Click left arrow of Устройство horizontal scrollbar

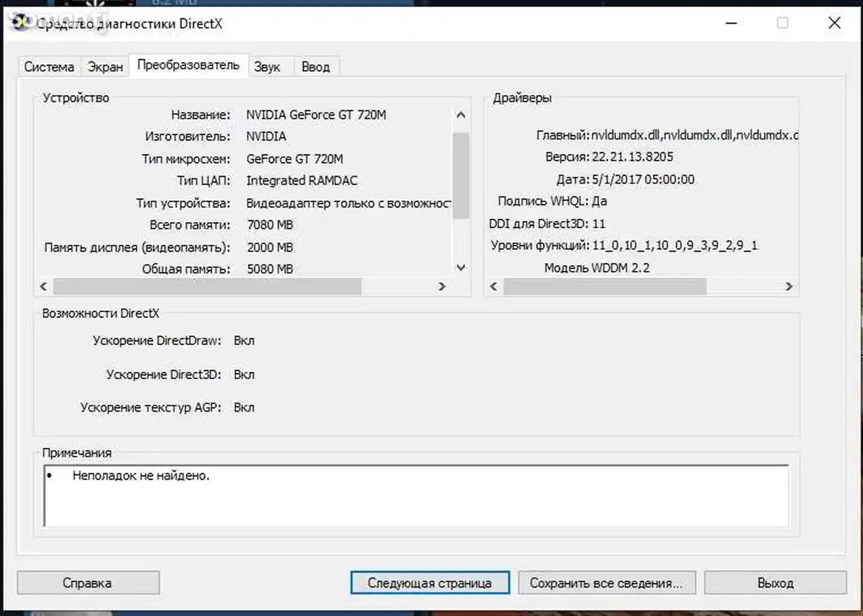(44, 286)
